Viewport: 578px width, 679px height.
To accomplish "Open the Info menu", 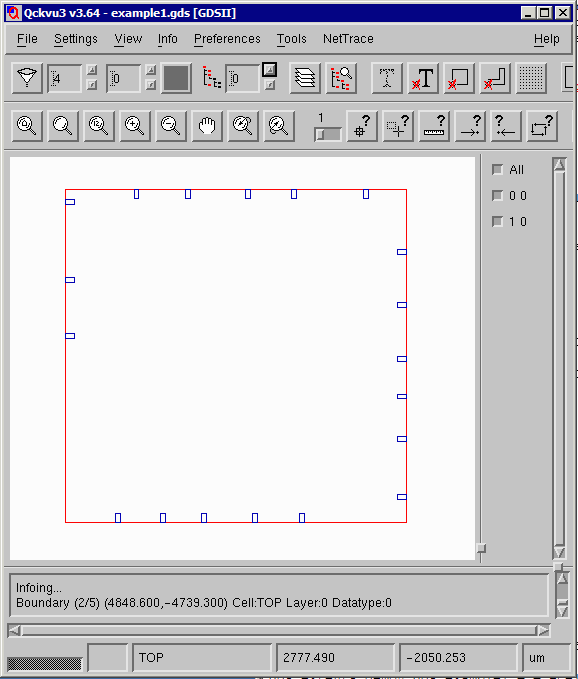I will tap(168, 39).
